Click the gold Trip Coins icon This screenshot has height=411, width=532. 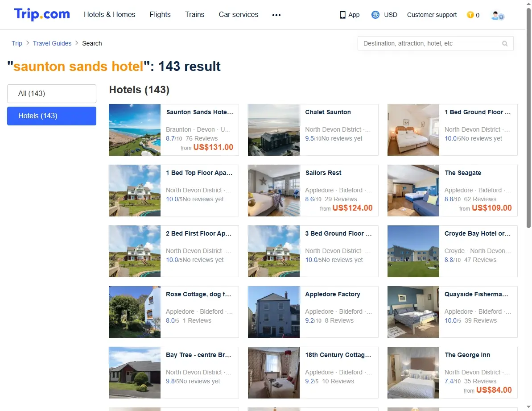click(470, 15)
